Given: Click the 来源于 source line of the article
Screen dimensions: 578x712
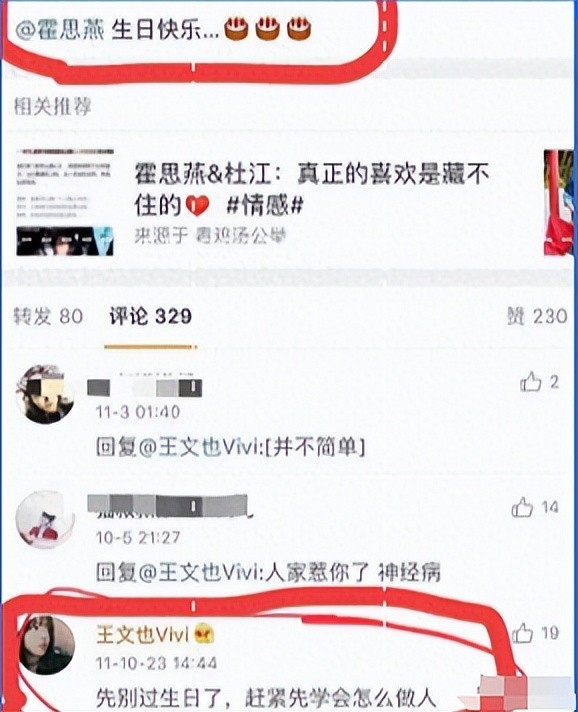Looking at the screenshot, I should (210, 236).
